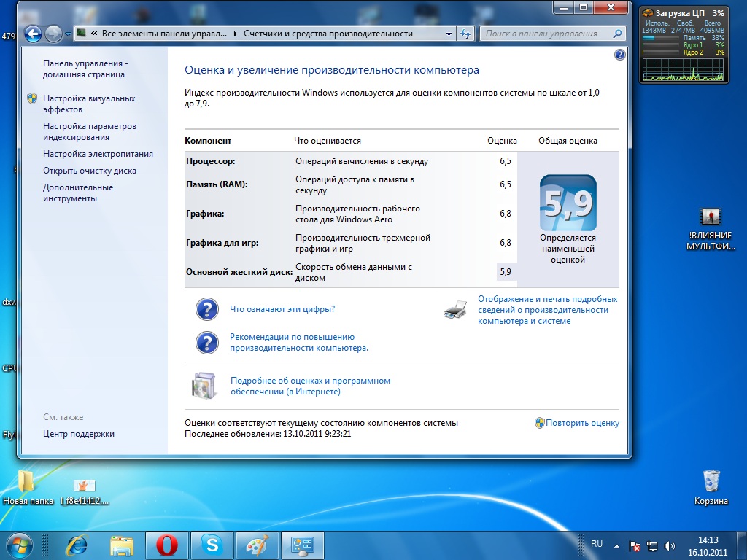Click the magnifier search icon
This screenshot has height=560, width=747.
[x=617, y=34]
